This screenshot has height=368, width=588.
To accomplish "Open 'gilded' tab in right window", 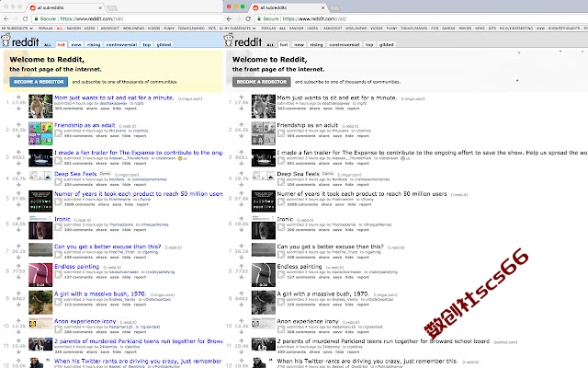I will click(386, 44).
